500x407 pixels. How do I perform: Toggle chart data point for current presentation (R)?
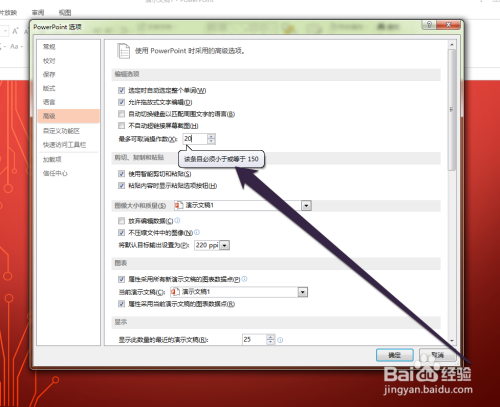(121, 304)
